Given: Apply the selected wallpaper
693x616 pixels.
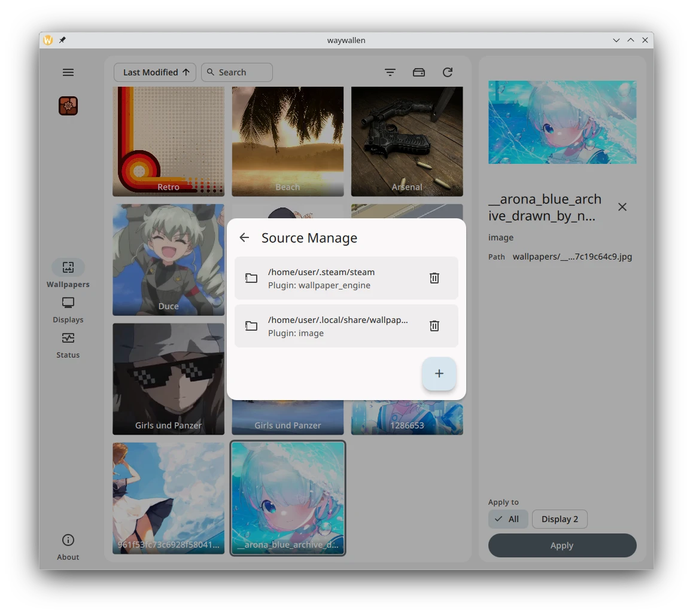Looking at the screenshot, I should 562,545.
